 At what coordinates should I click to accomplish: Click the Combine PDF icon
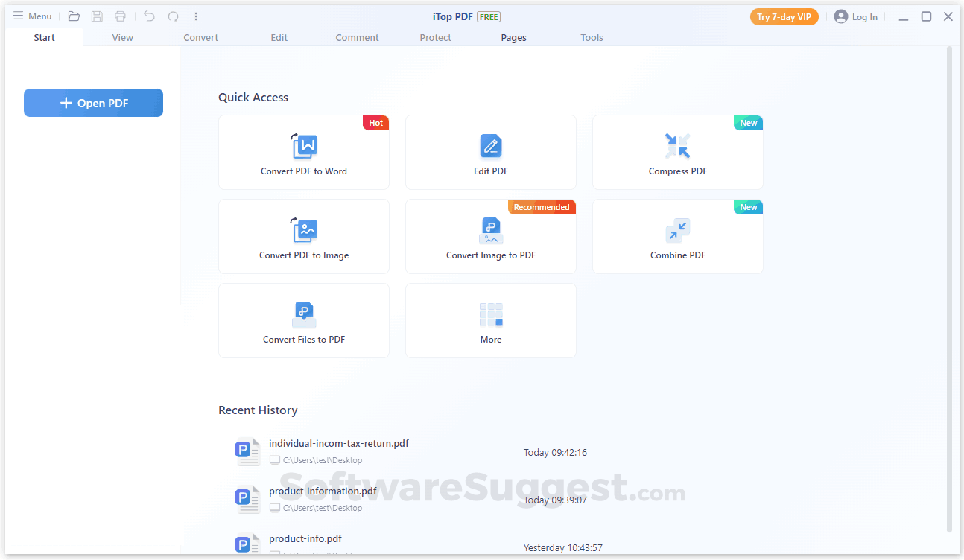[x=678, y=230]
